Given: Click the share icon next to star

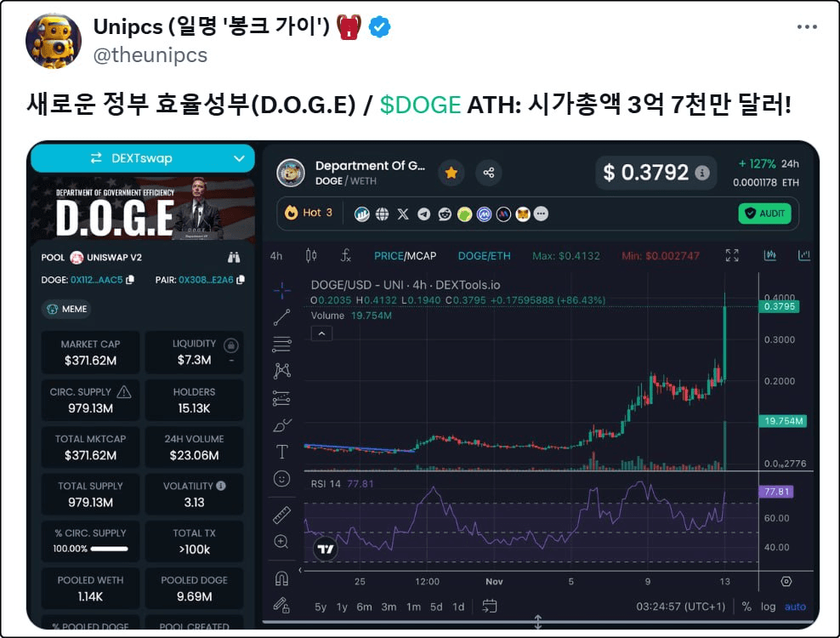Looking at the screenshot, I should coord(489,173).
